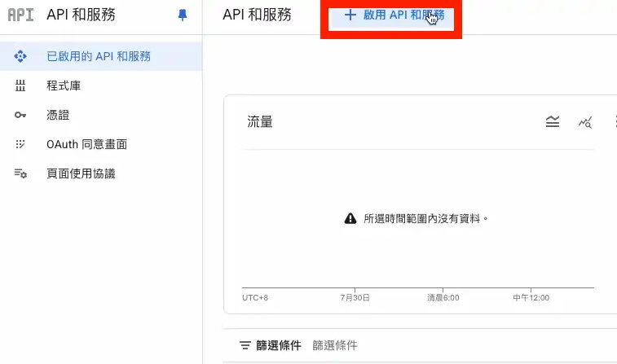Image resolution: width=617 pixels, height=364 pixels.
Task: Click the plus icon on 啟用 API button
Action: tap(350, 15)
